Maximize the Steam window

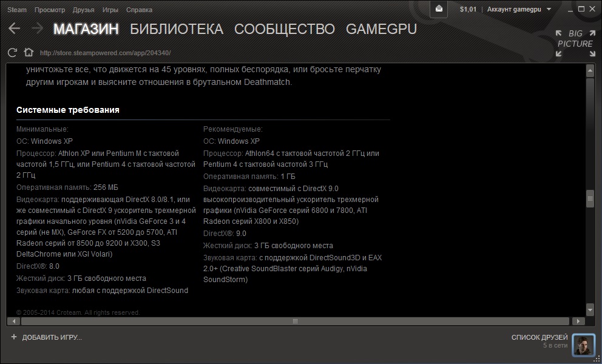[x=581, y=9]
